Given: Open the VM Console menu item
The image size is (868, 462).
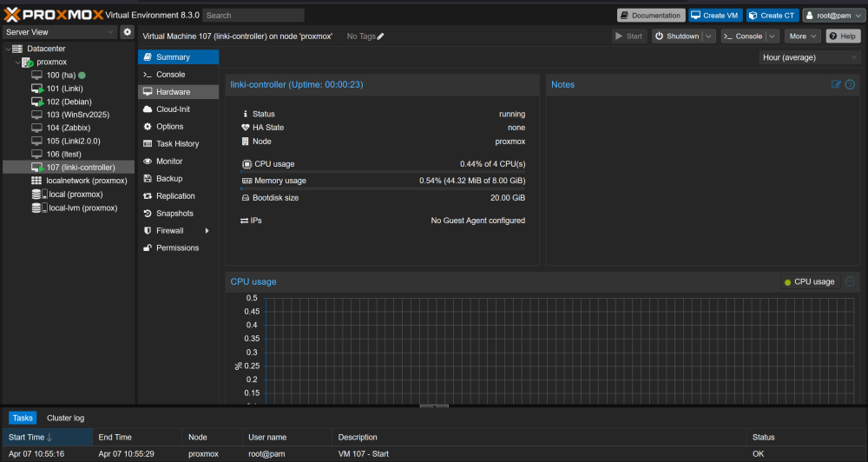Looking at the screenshot, I should [178, 74].
